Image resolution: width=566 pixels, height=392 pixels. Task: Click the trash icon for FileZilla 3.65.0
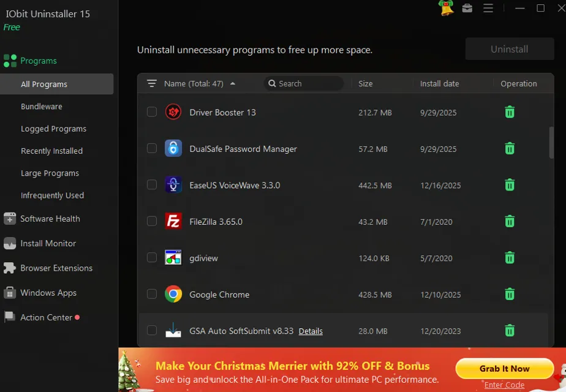509,221
